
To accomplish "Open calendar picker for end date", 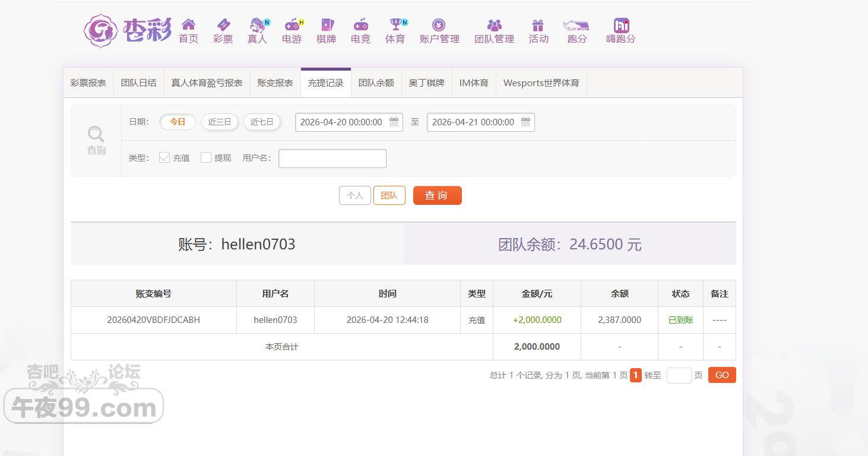I will pyautogui.click(x=525, y=122).
